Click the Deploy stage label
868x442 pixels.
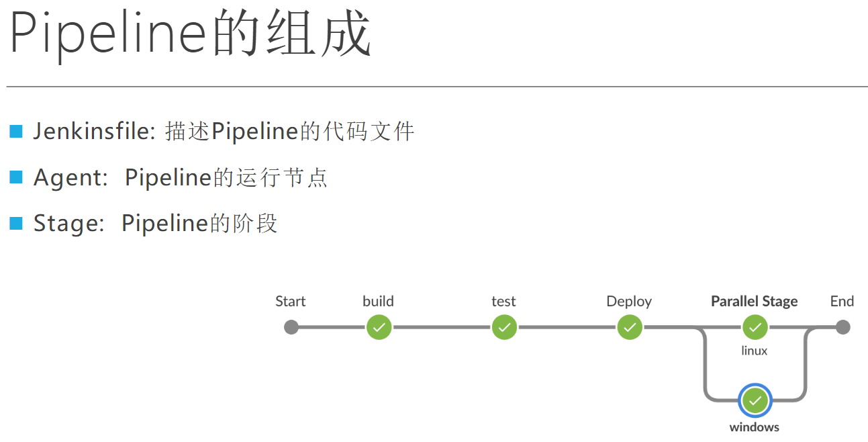pyautogui.click(x=629, y=302)
